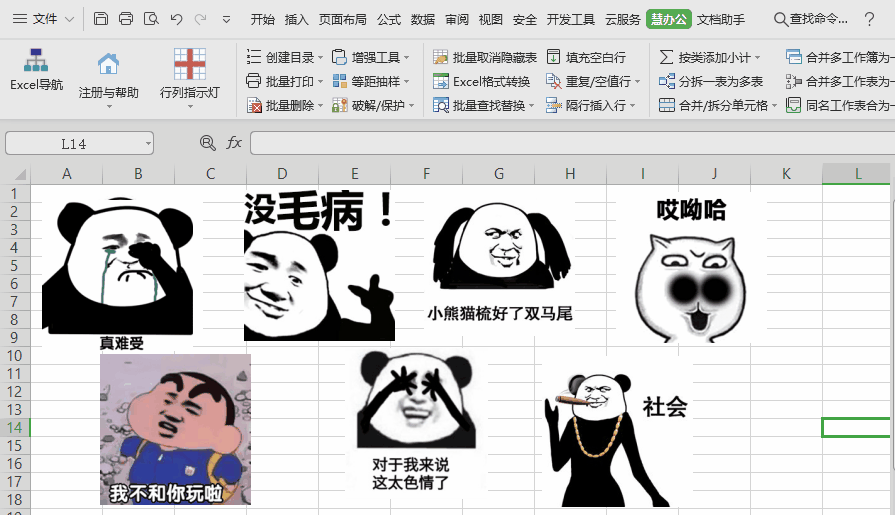This screenshot has height=515, width=895.
Task: Open the help question mark
Action: point(869,19)
